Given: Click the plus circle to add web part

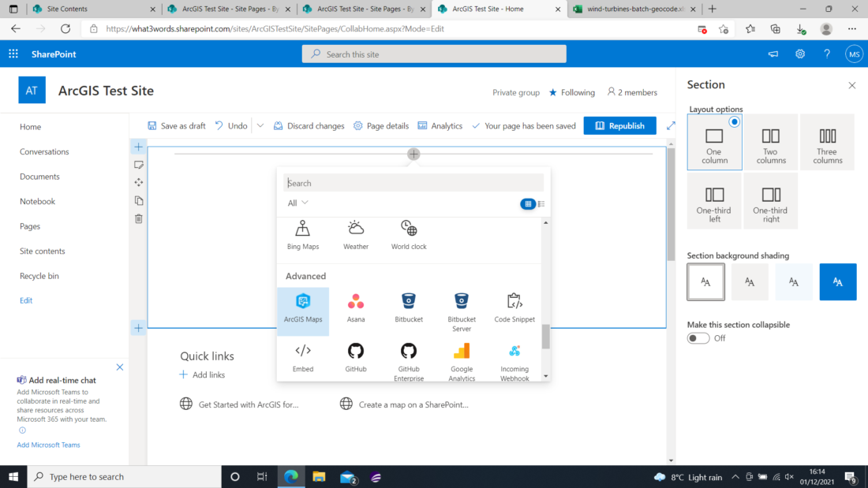Looking at the screenshot, I should pyautogui.click(x=413, y=154).
